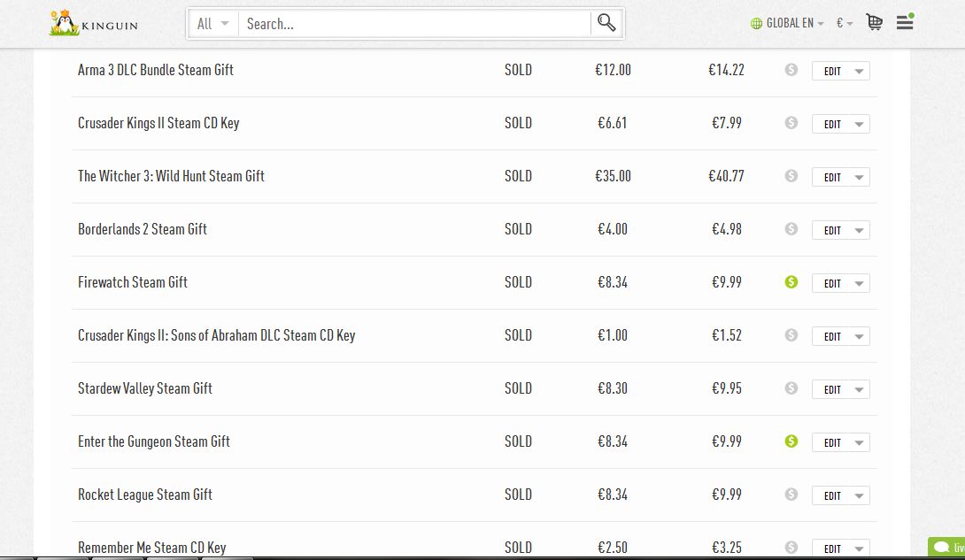Select the €6.61 price cell

[x=613, y=123]
